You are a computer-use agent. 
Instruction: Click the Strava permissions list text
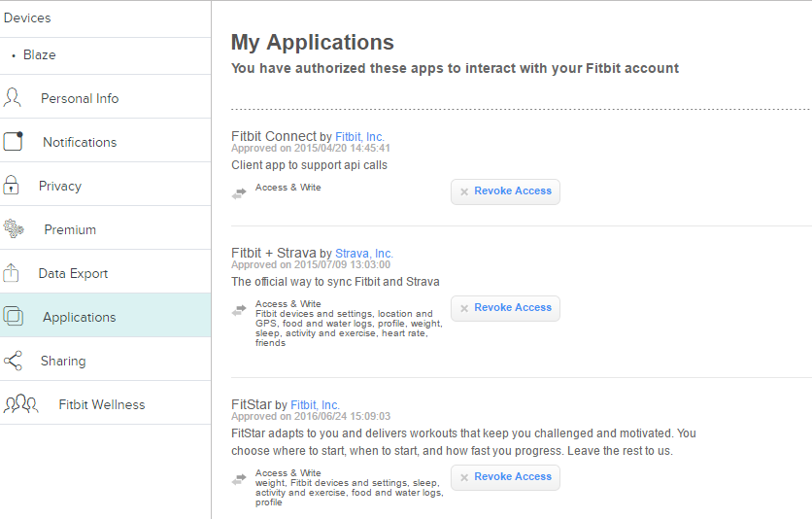(x=349, y=328)
